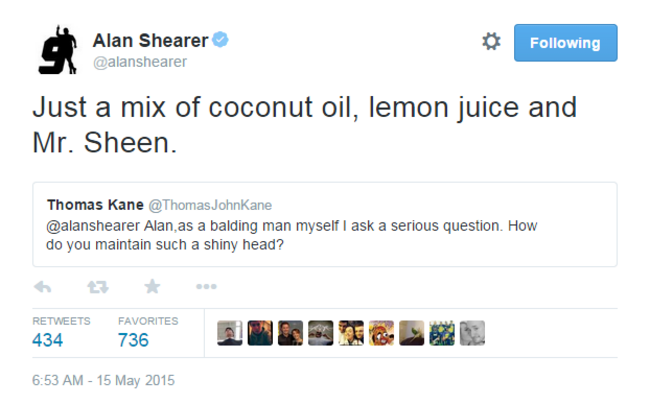Click the first favoriter avatar thumbnail

pos(230,333)
